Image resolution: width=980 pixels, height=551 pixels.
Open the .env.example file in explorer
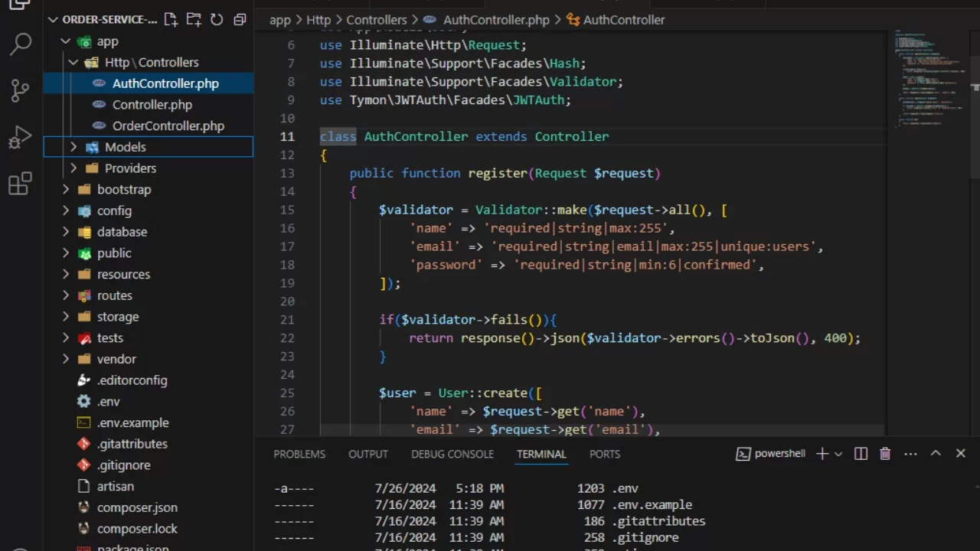149,422
